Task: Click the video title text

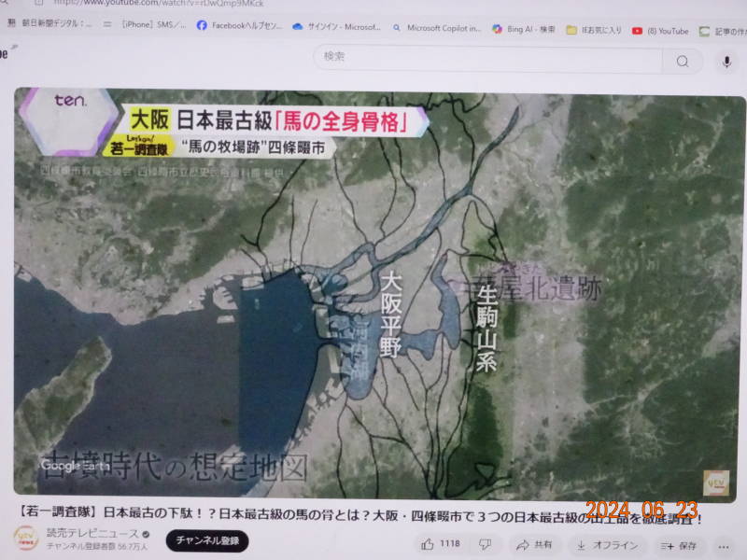Action: 360,515
